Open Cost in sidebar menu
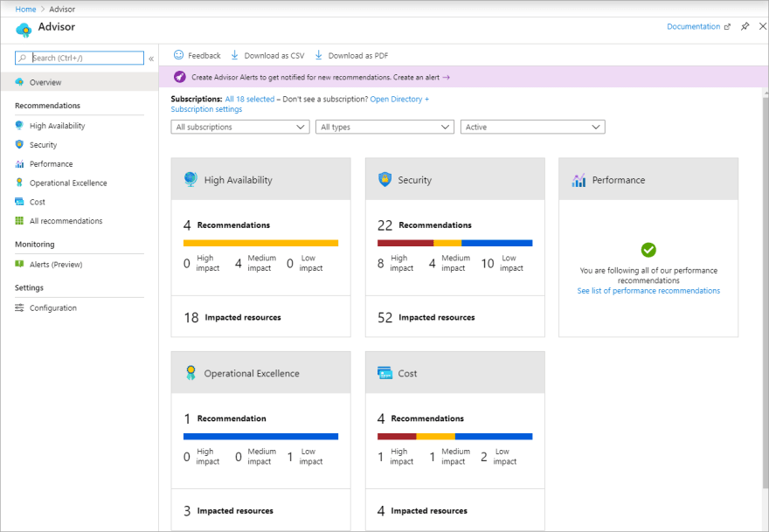This screenshot has width=769, height=532. (38, 202)
